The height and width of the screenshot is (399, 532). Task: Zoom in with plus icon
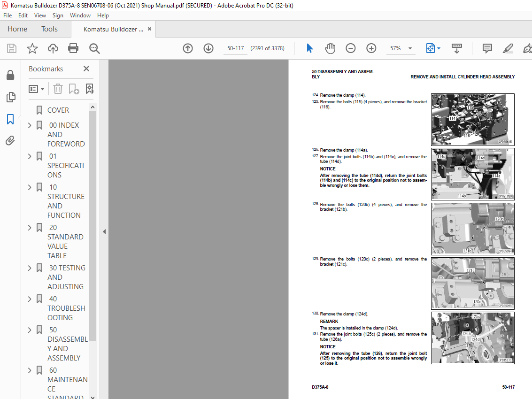[371, 48]
